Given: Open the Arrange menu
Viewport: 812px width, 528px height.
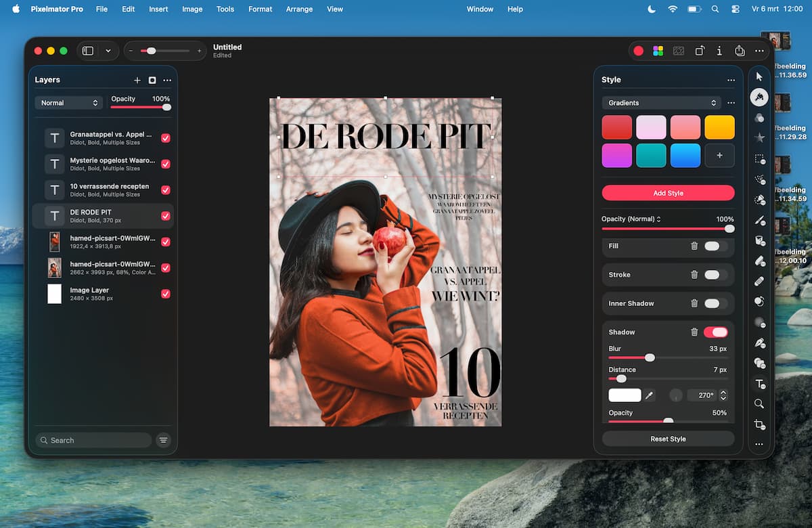Looking at the screenshot, I should (x=299, y=9).
